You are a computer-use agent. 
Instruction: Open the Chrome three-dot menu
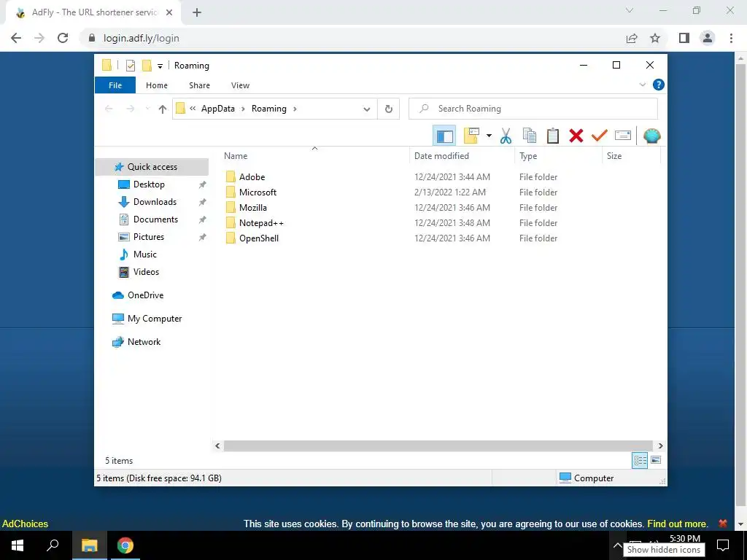coord(731,38)
